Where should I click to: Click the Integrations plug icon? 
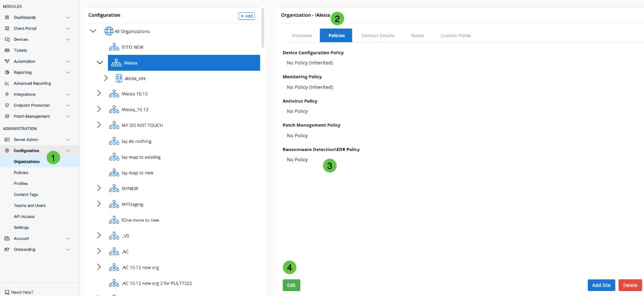[x=7, y=94]
